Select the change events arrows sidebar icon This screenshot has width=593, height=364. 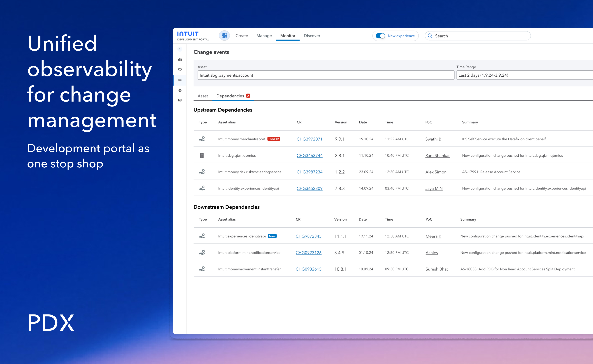(180, 80)
